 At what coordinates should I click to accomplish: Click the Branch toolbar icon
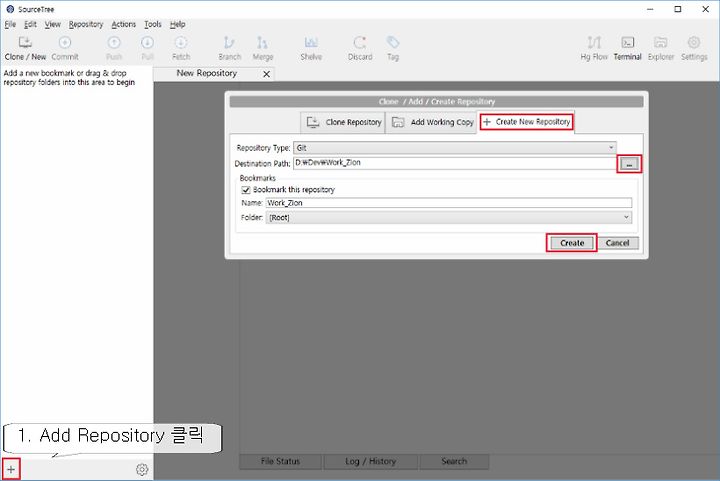coord(229,43)
